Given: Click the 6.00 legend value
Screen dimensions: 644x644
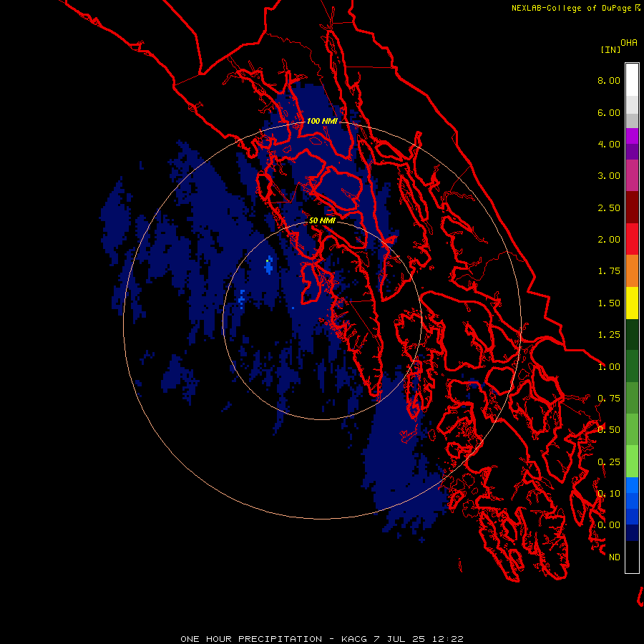Looking at the screenshot, I should [609, 112].
